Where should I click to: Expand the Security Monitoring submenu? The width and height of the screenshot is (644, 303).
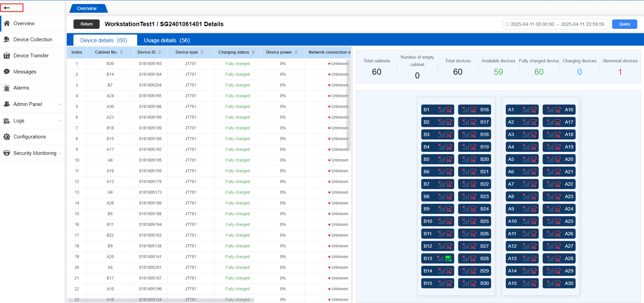[60, 153]
